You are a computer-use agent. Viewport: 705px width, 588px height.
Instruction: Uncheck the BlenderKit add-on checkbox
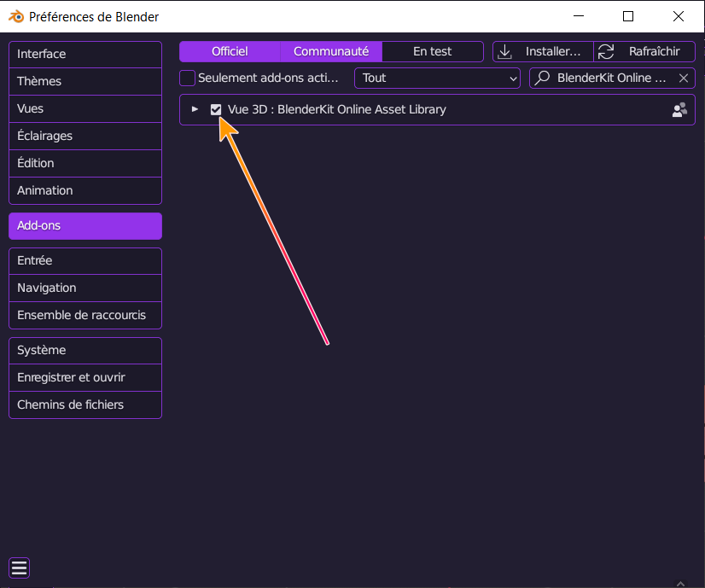pos(216,109)
